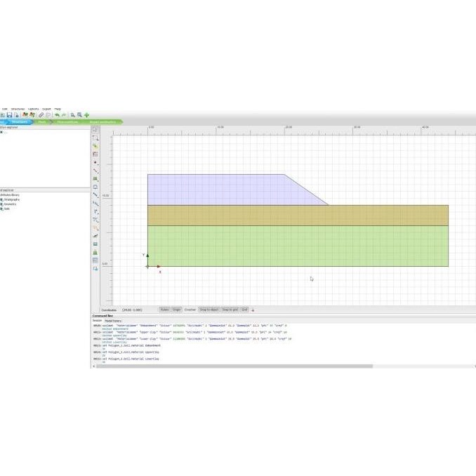Switch to the Staged construction mode tab
This screenshot has width=476, height=476.
pyautogui.click(x=103, y=121)
